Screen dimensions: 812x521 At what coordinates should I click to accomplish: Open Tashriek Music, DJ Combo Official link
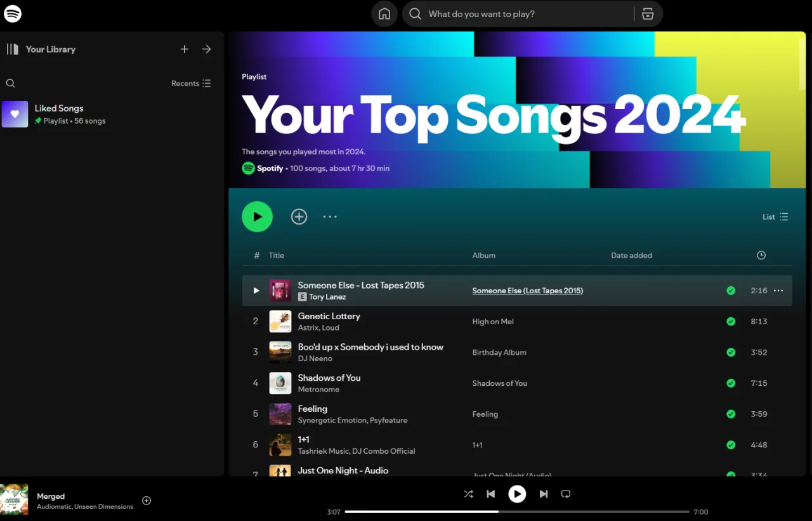click(x=357, y=451)
